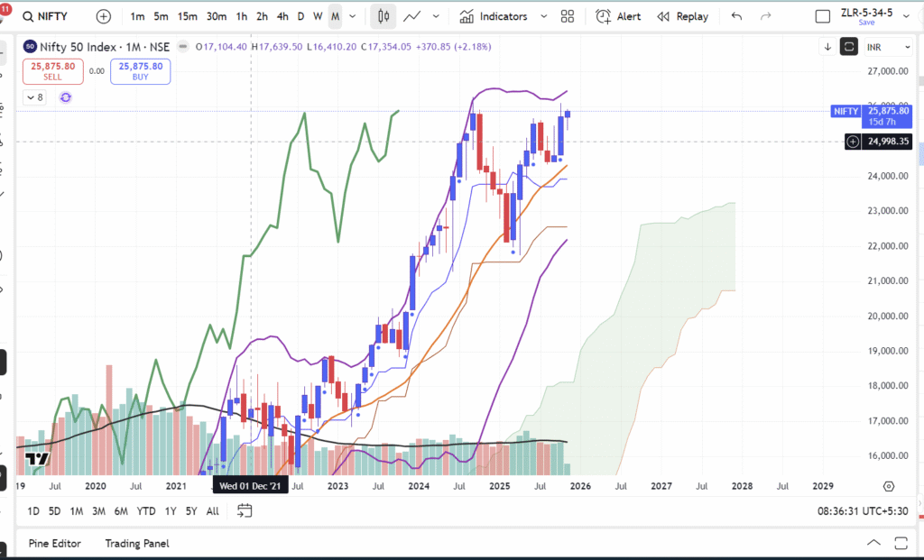The image size is (924, 560).
Task: Toggle the indicator refresh icon near legend
Action: [66, 97]
